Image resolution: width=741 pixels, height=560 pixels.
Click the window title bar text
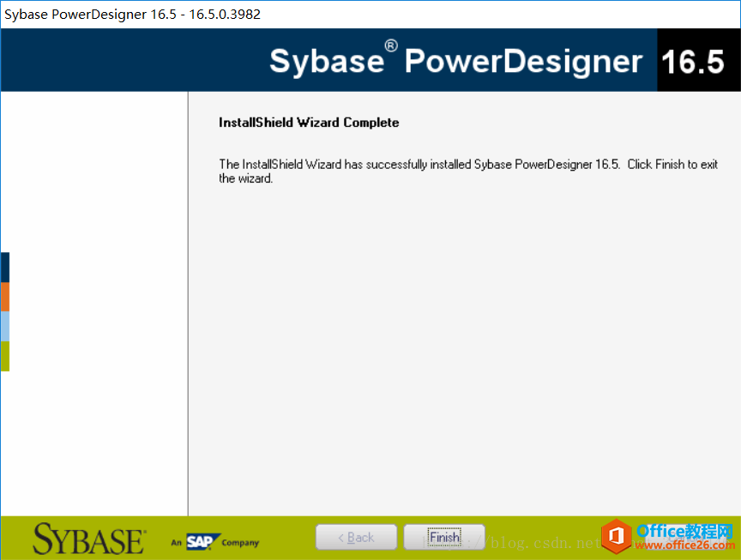(x=133, y=15)
